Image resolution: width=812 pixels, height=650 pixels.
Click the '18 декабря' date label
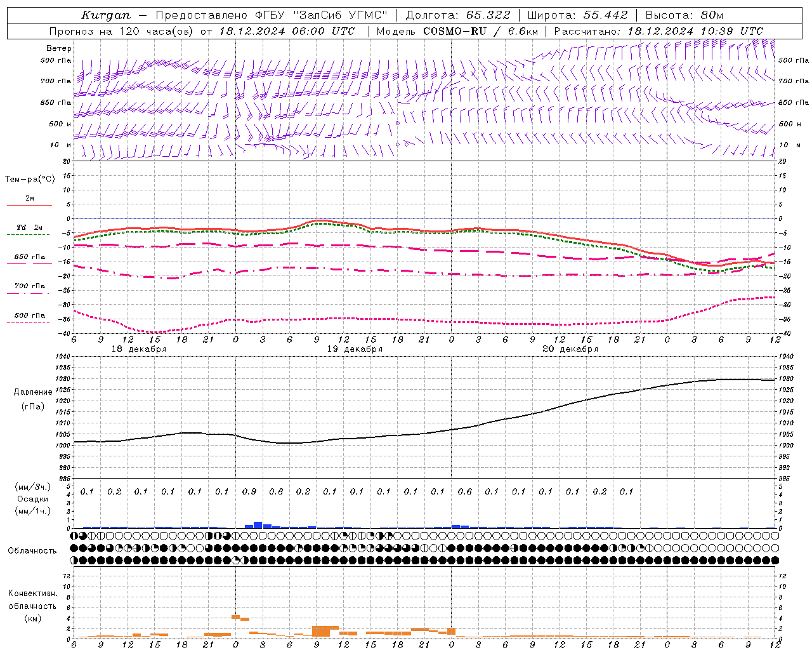coord(139,349)
